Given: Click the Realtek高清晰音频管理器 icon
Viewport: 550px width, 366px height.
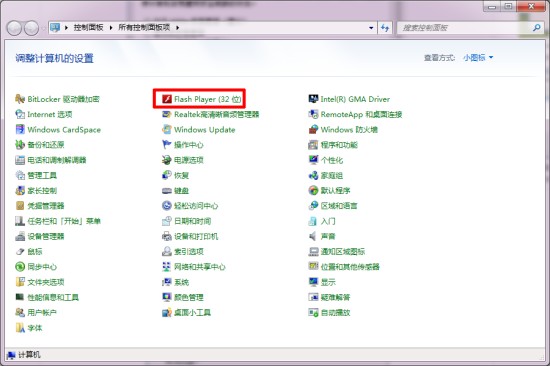Looking at the screenshot, I should 167,114.
